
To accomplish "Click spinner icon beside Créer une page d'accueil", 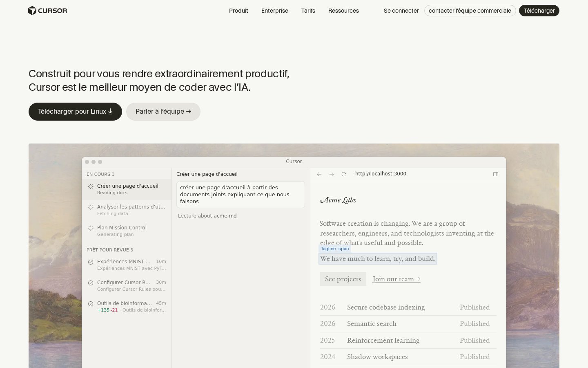I will tap(91, 186).
